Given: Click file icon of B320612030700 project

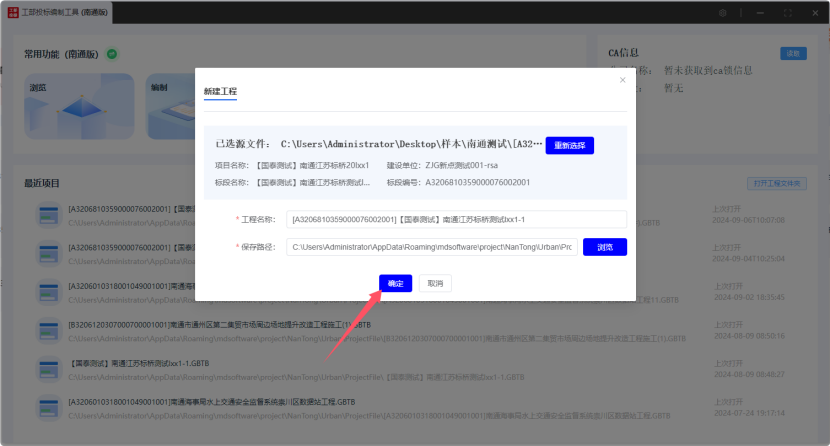Looking at the screenshot, I should 49,330.
